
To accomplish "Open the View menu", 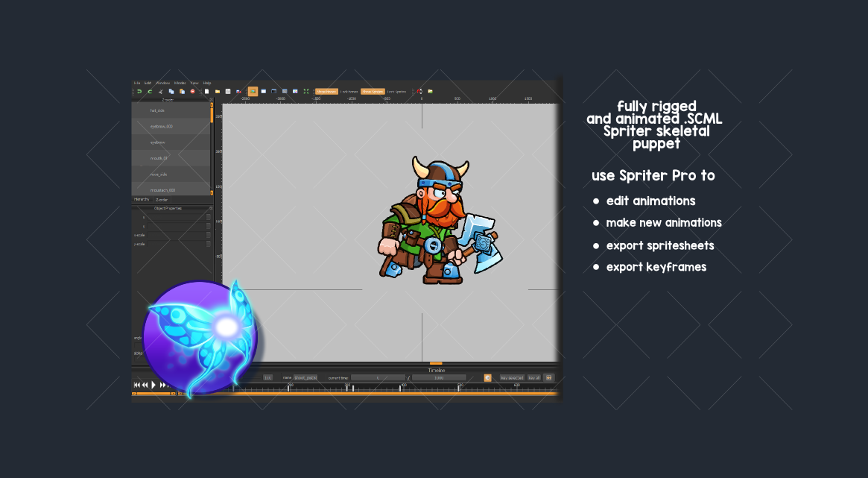I will pyautogui.click(x=194, y=83).
